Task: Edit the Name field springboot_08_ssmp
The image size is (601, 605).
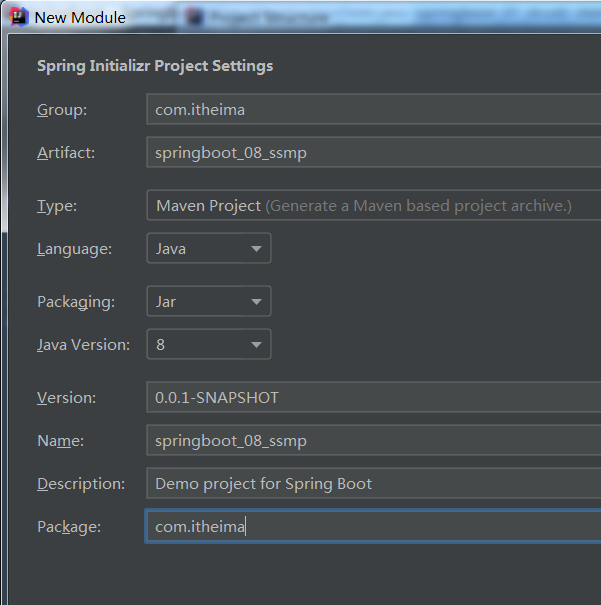Action: 373,440
